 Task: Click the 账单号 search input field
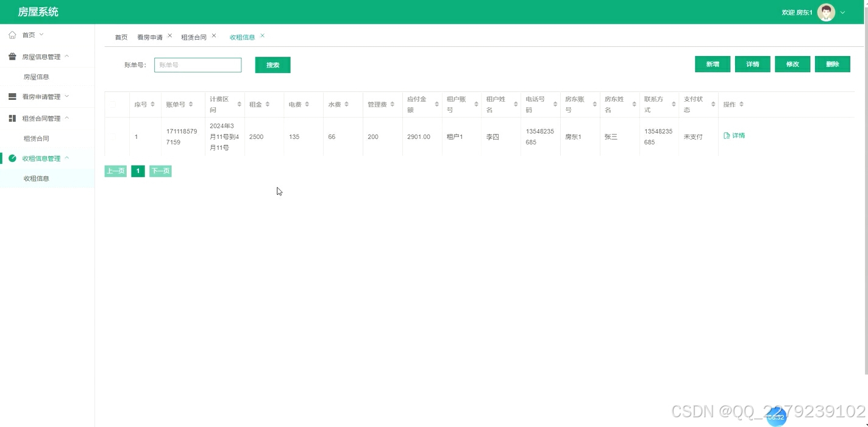coord(197,64)
